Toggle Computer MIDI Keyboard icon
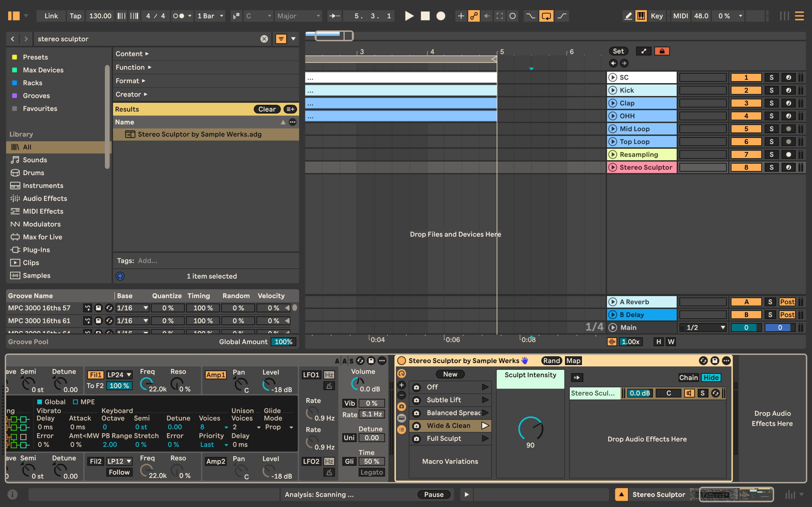The image size is (812, 507). 641,16
